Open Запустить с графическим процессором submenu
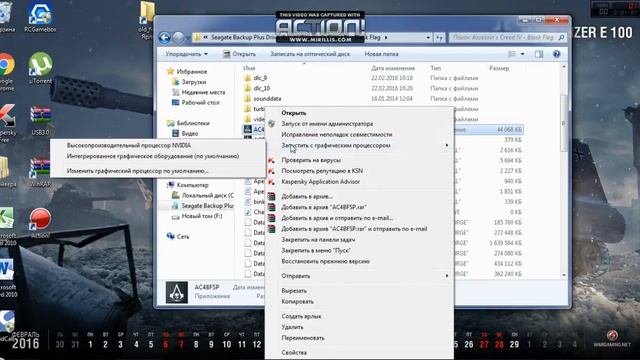The image size is (640, 360). pos(359,145)
